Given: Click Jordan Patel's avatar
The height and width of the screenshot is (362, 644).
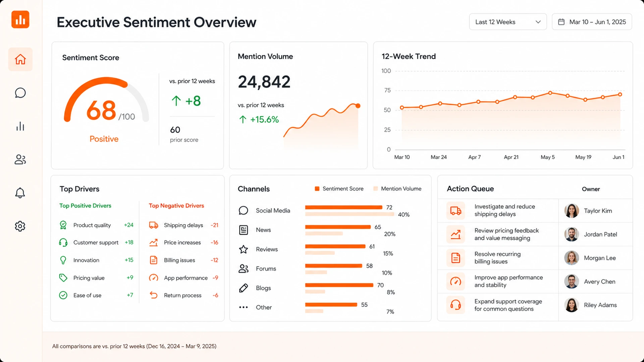Looking at the screenshot, I should (572, 234).
